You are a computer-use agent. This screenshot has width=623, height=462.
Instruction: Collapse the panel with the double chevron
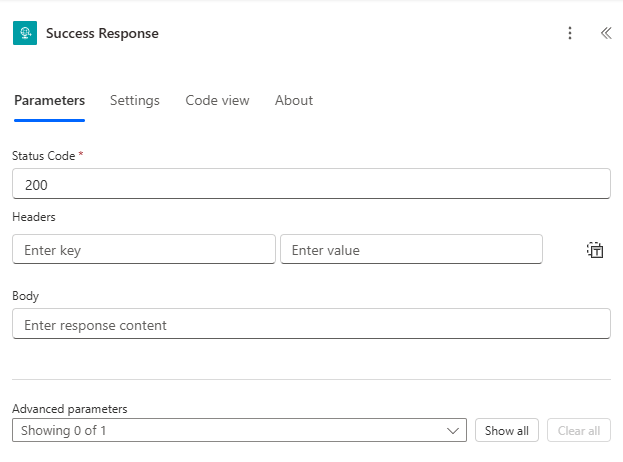pos(605,33)
